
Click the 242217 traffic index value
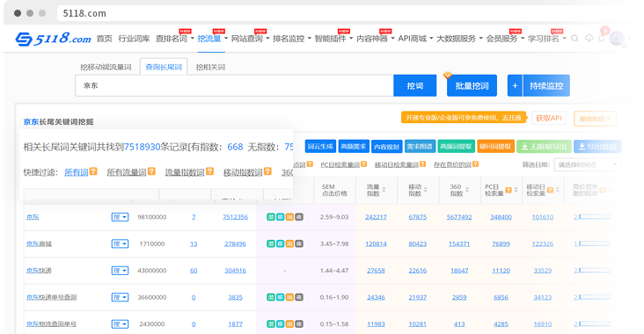pyautogui.click(x=376, y=217)
